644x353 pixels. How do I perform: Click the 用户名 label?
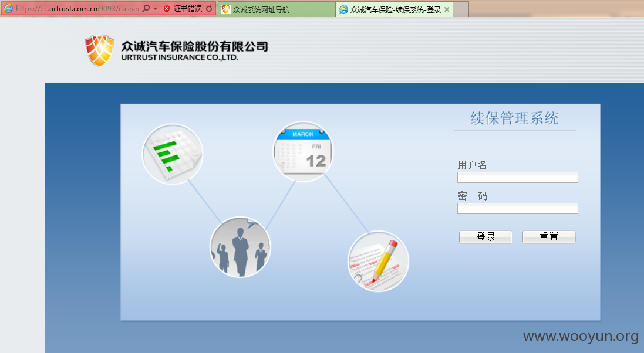473,165
